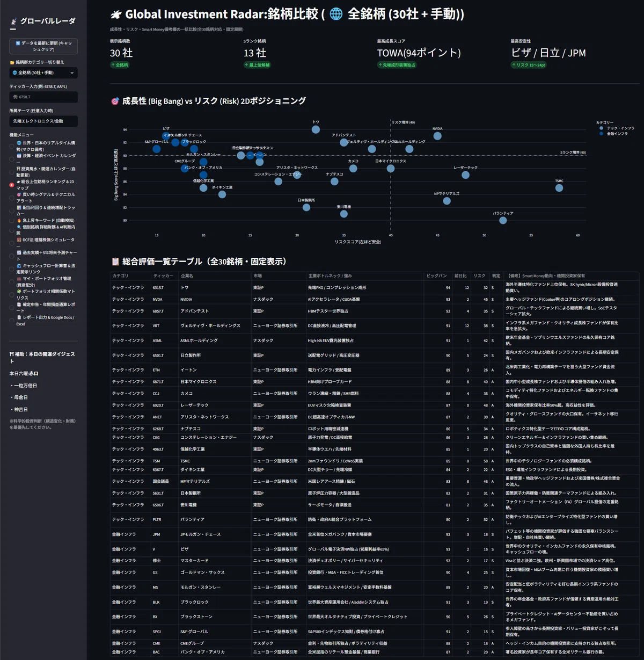Image resolution: width=644 pixels, height=660 pixels.
Task: Click the 所属テーマ input containing 先端エレクトロニクス/金融
Action: tap(43, 121)
